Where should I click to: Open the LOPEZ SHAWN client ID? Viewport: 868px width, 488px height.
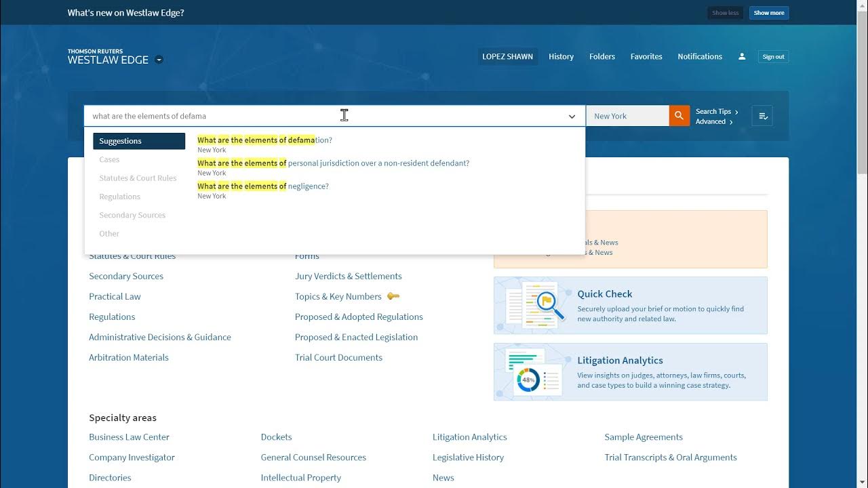(507, 56)
